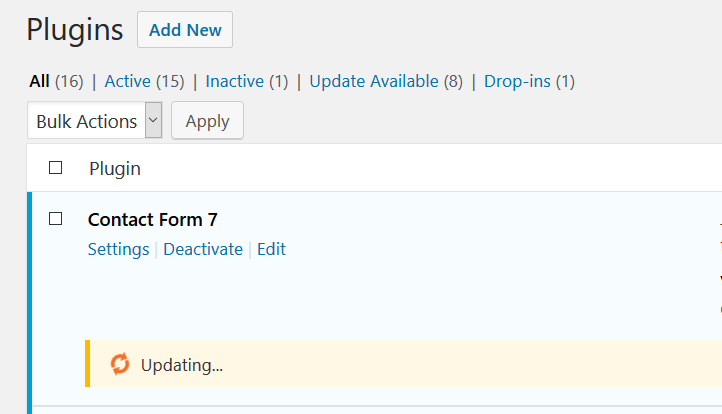722x414 pixels.
Task: Click the Plugin column header
Action: pyautogui.click(x=115, y=169)
